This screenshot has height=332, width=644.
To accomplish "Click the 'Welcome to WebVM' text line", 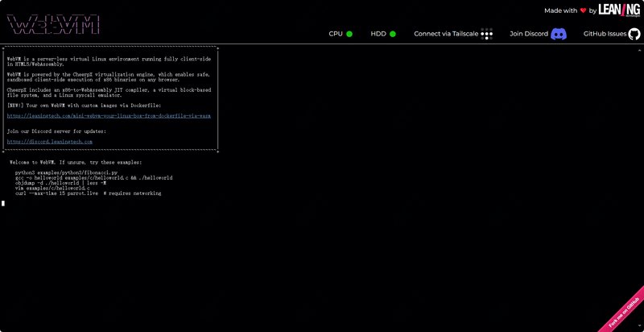I will 76,162.
